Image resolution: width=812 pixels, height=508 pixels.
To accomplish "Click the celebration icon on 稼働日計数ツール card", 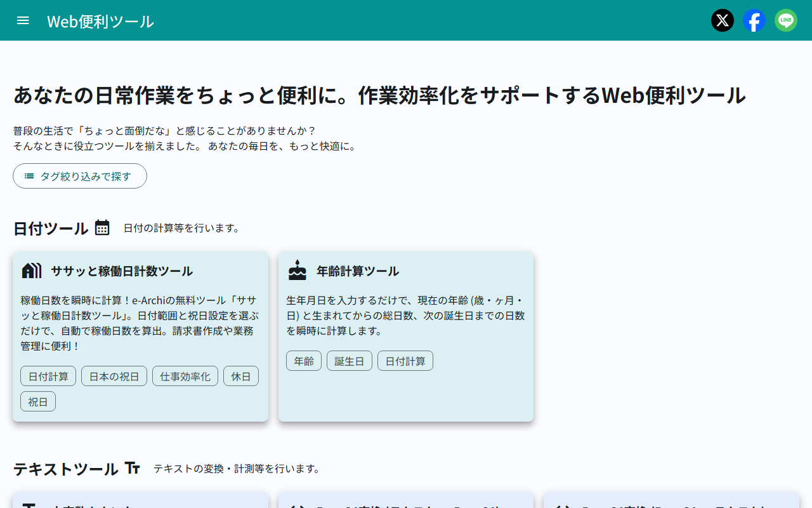I will pyautogui.click(x=31, y=269).
